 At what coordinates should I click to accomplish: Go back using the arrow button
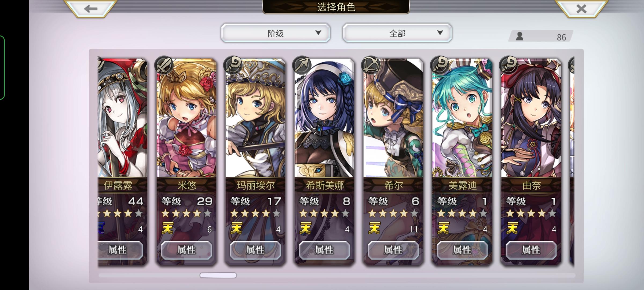[x=90, y=9]
